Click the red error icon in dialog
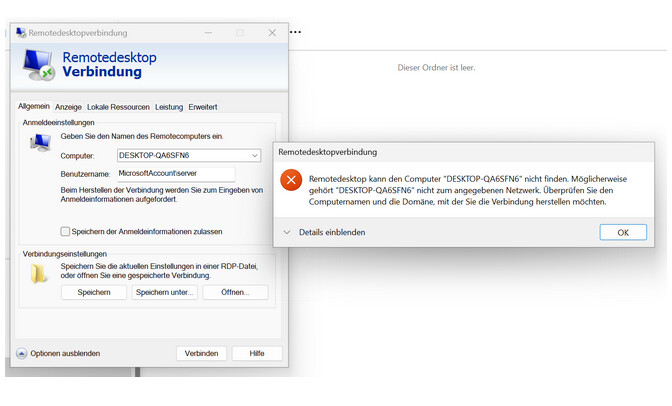 (x=291, y=181)
